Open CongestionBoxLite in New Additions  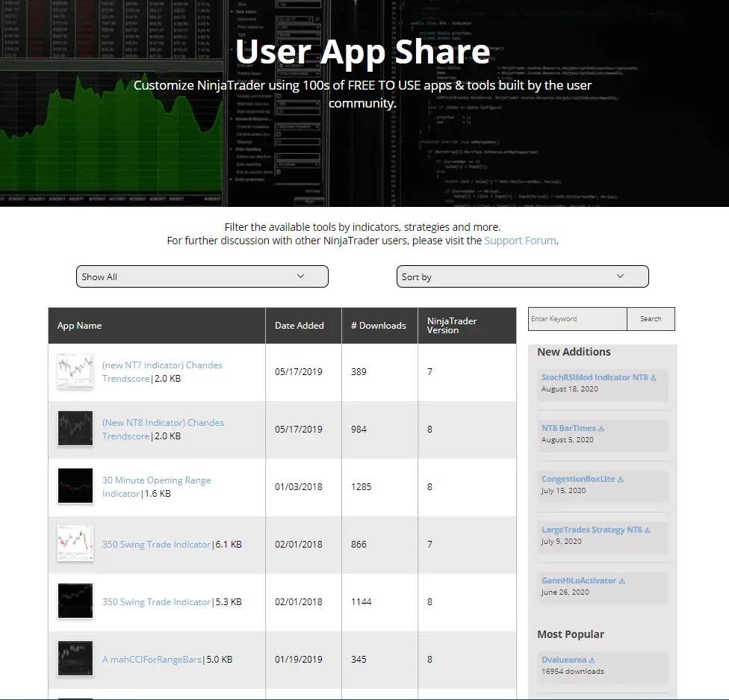coord(578,479)
